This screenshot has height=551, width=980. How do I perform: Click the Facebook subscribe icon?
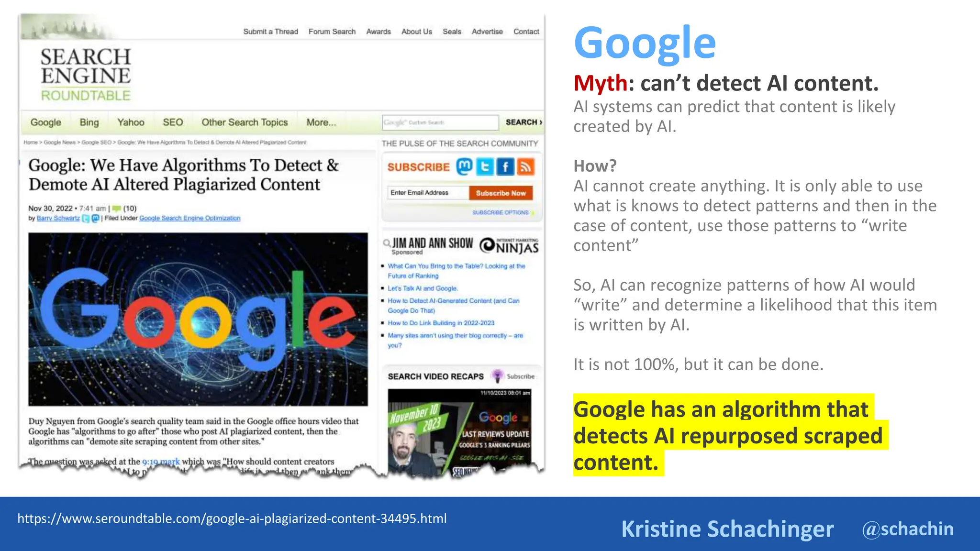pos(505,166)
